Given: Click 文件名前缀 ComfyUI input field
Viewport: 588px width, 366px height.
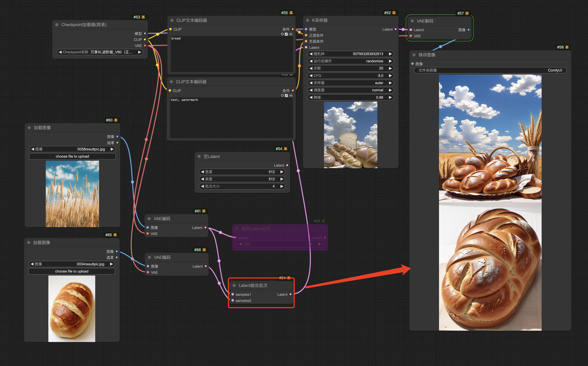Looking at the screenshot, I should click(x=490, y=70).
